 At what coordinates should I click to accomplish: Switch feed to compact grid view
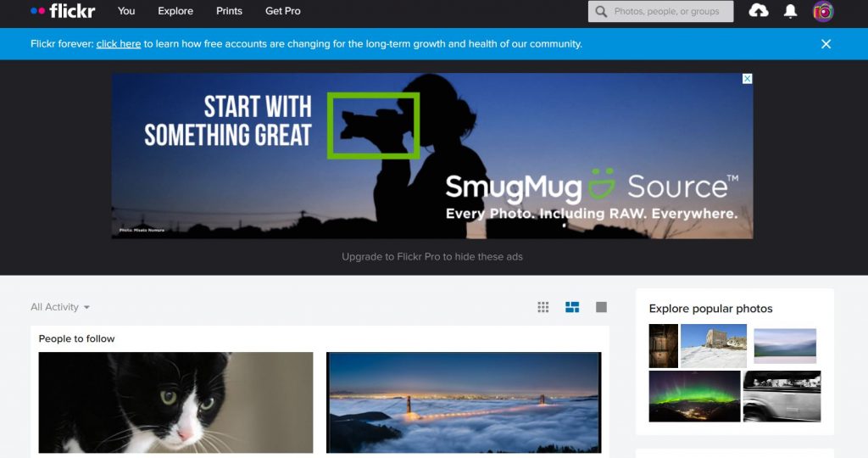point(543,307)
